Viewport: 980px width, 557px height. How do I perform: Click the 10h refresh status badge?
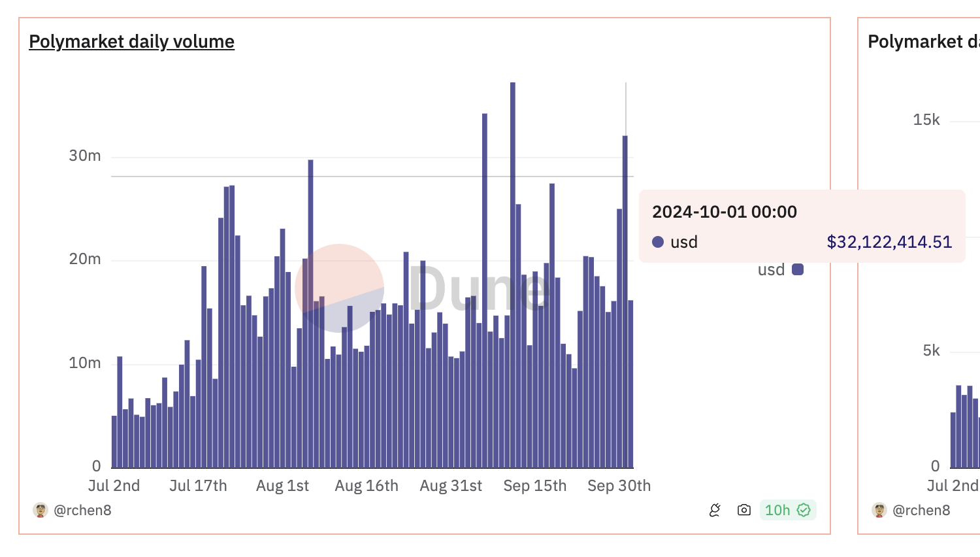[787, 510]
